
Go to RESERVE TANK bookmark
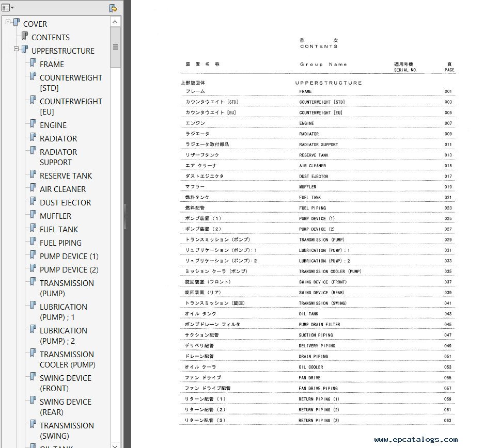tap(66, 176)
